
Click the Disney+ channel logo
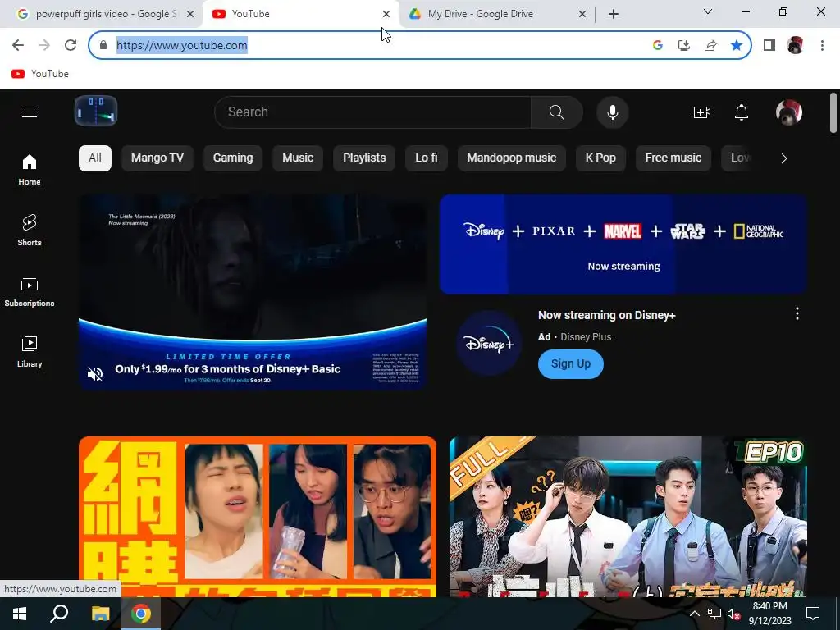489,343
